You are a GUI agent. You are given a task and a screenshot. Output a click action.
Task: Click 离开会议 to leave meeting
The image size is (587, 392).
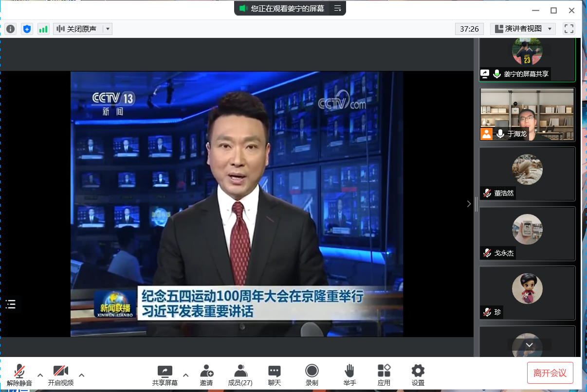tap(550, 373)
